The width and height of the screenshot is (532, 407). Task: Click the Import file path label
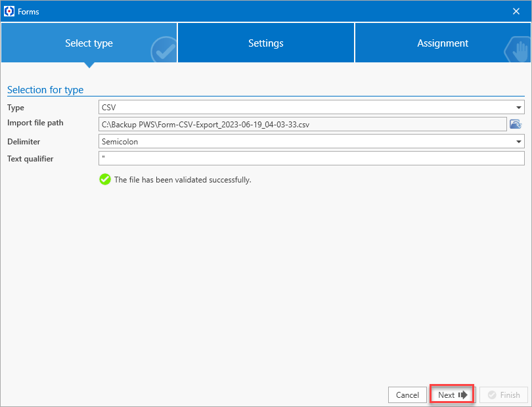point(35,123)
